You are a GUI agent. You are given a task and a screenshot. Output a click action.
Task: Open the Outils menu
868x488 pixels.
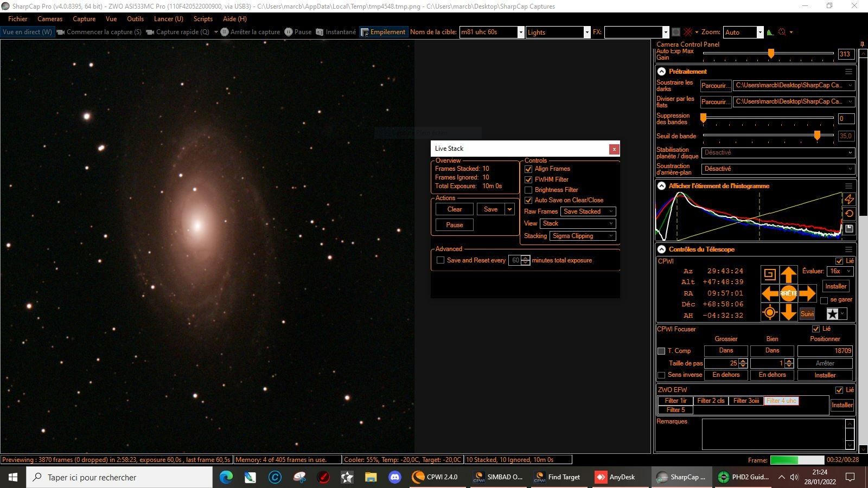(135, 18)
